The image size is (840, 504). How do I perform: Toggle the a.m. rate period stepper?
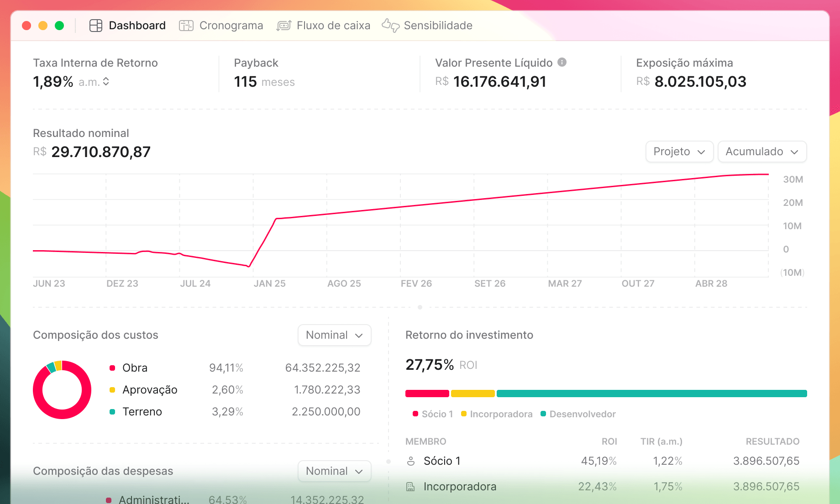coord(106,82)
